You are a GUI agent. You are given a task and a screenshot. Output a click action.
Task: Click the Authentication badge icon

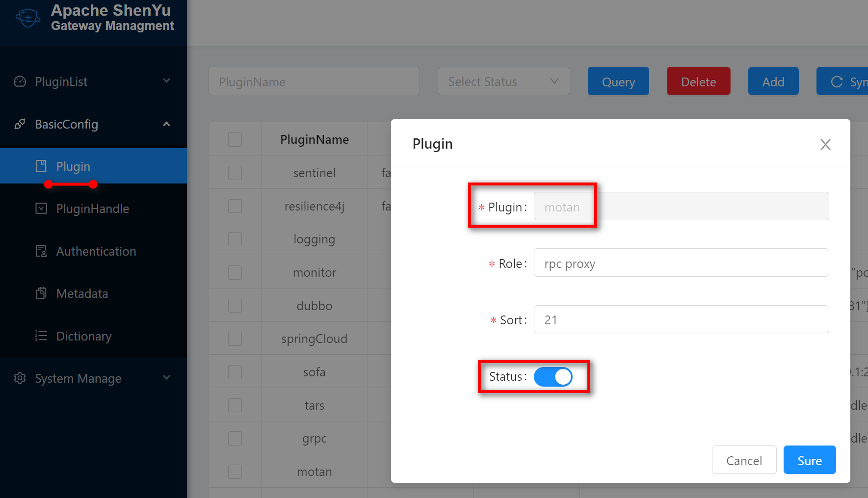42,251
